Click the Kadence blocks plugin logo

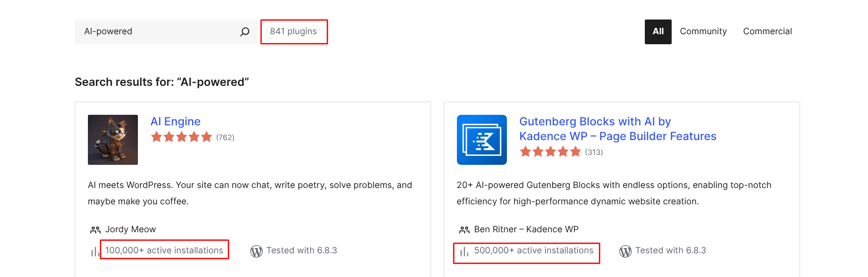(482, 140)
